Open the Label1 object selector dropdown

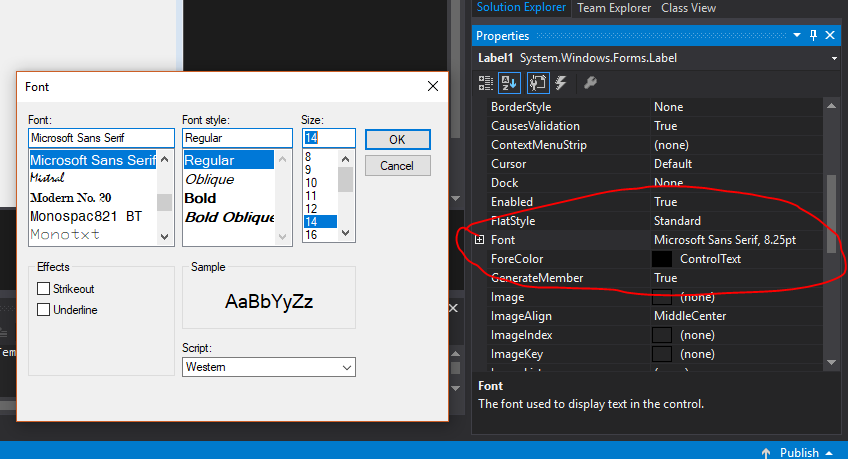click(834, 58)
